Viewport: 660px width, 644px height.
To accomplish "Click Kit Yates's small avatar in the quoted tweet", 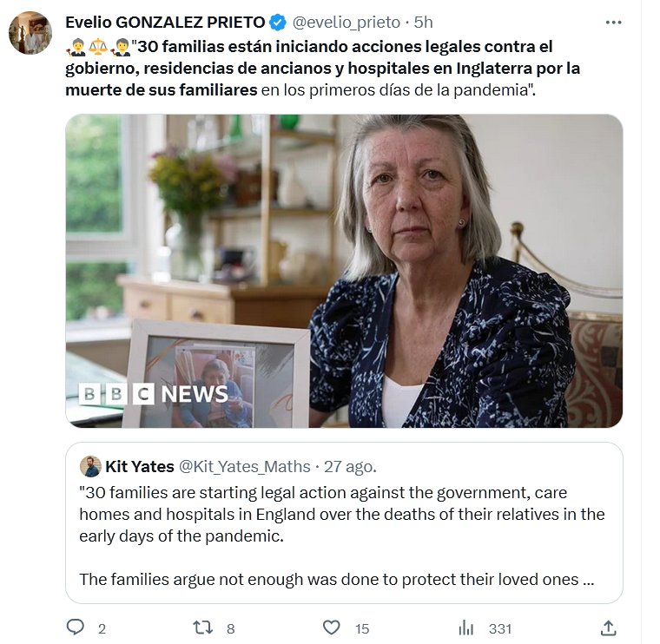I will pos(90,467).
